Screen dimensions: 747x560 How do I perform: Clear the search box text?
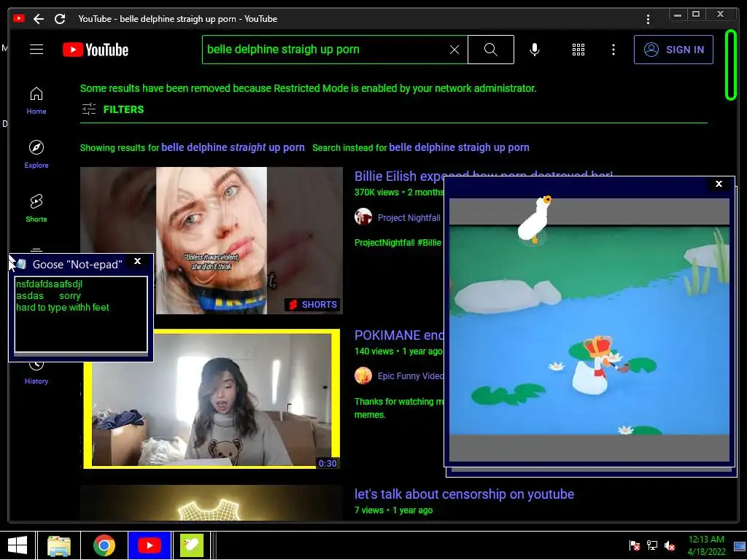(454, 50)
